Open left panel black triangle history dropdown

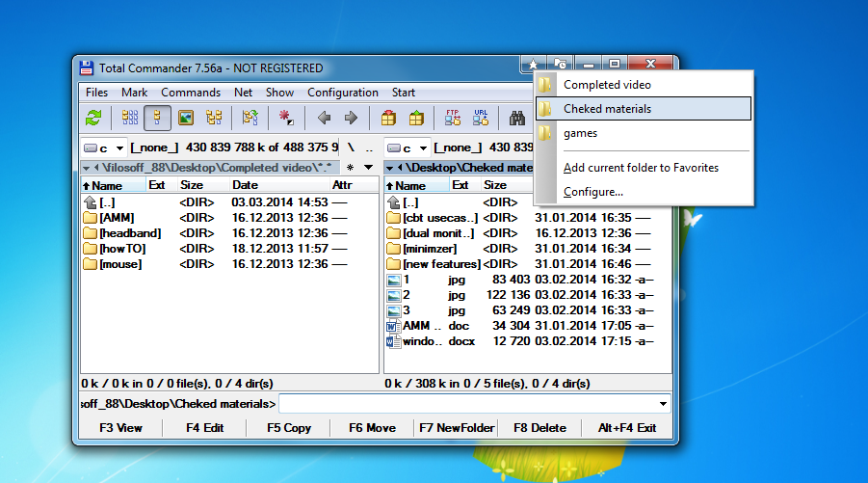pos(369,168)
